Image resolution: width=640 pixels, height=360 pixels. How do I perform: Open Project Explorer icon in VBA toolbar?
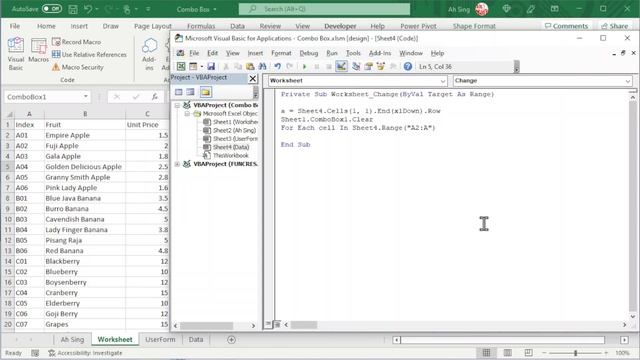tap(356, 66)
